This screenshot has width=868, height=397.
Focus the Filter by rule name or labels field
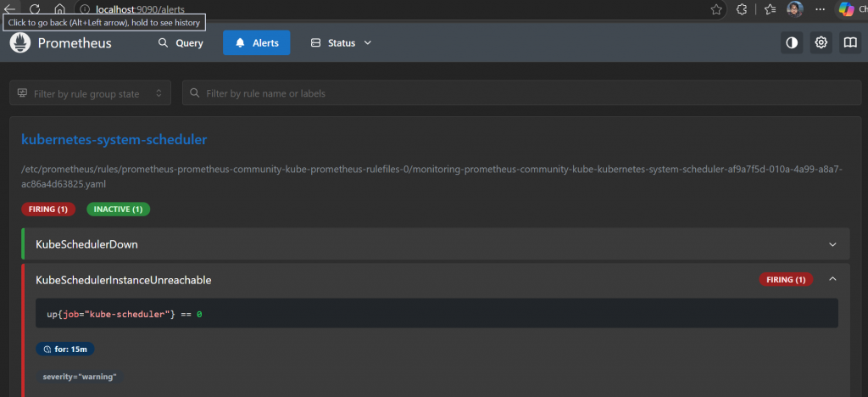521,93
